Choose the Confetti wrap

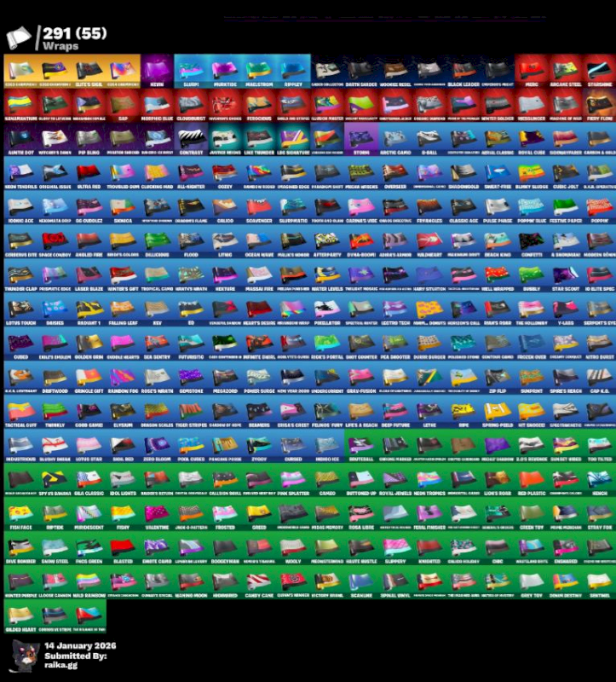(x=532, y=241)
